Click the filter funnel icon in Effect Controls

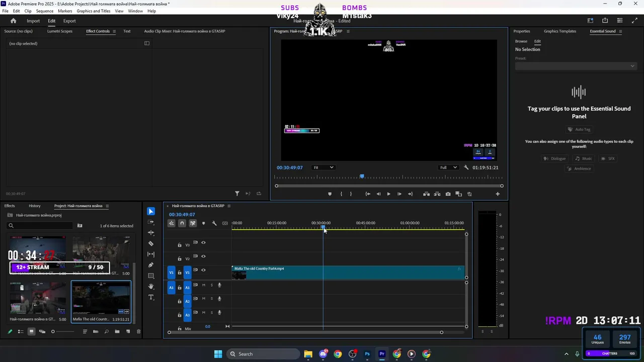pos(237,194)
